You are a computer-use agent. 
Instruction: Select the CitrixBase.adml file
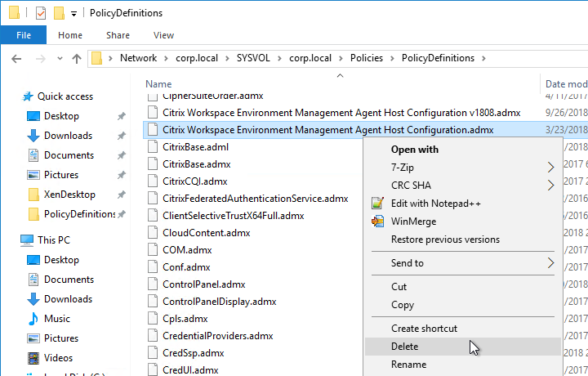195,147
